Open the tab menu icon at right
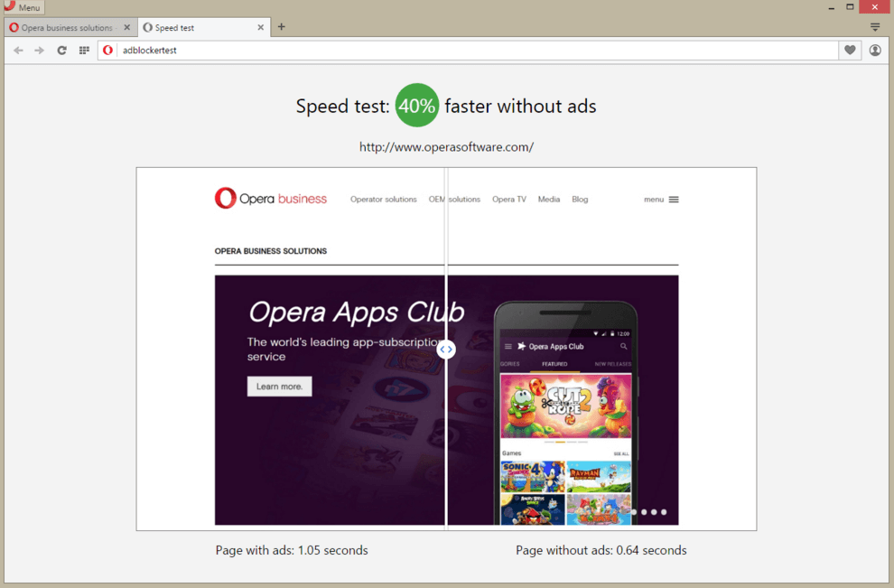This screenshot has height=588, width=894. [875, 27]
